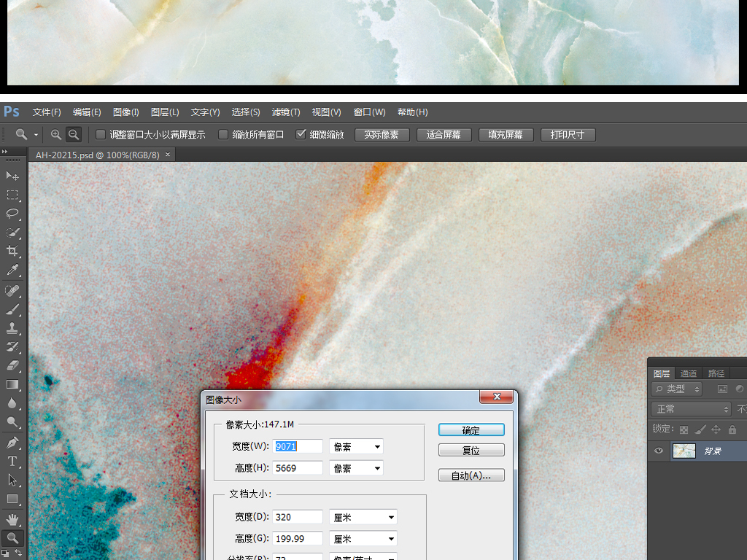Open the pixel width unit dropdown (像素)
This screenshot has width=747, height=560.
point(356,446)
